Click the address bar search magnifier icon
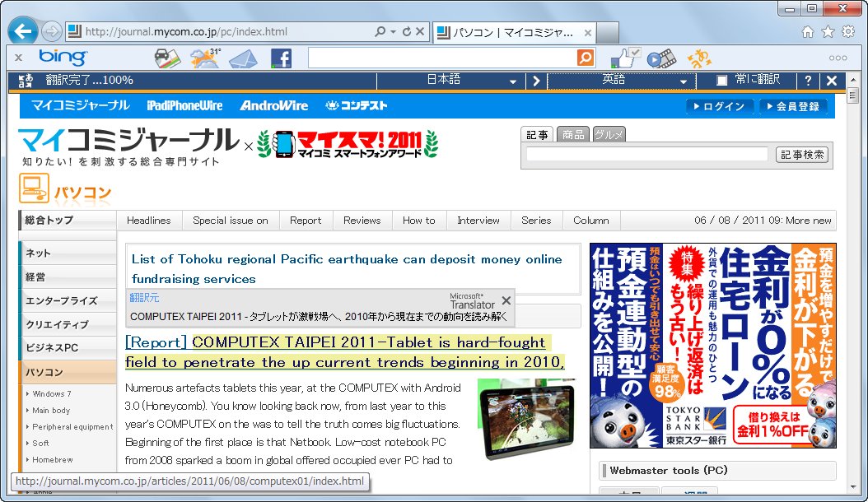Screen dimensions: 868x502 pos(380,31)
